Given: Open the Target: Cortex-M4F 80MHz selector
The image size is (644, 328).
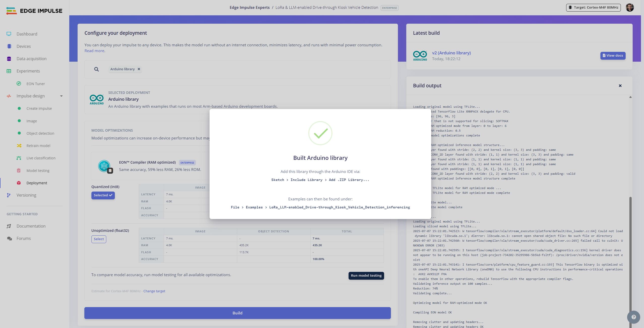Looking at the screenshot, I should [593, 8].
